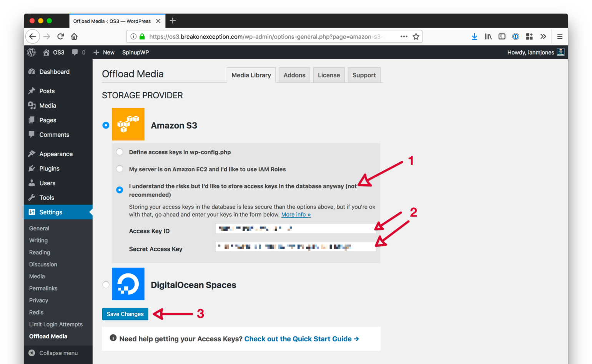Choose store access keys in database option
Screen dimensions: 592x364
coord(120,190)
